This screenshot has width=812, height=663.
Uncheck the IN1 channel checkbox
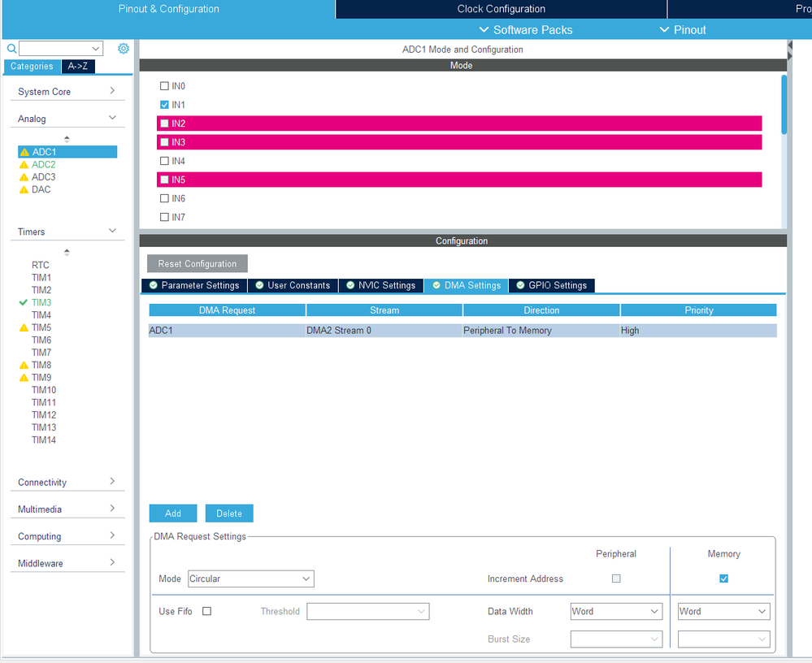tap(164, 105)
